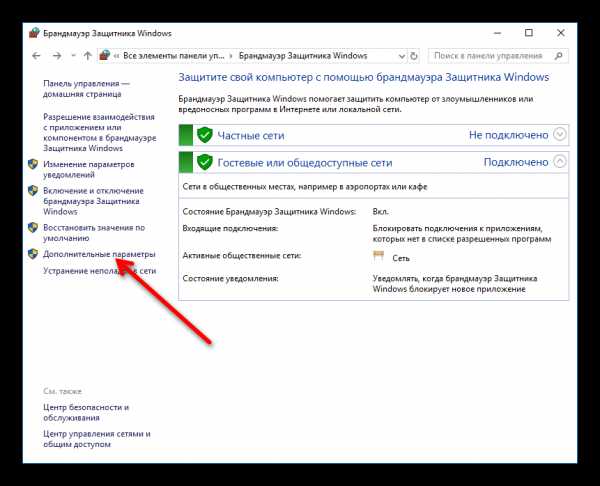This screenshot has width=600, height=486.
Task: Open 'Центр управления сетями и общим доступом'
Action: point(97,439)
